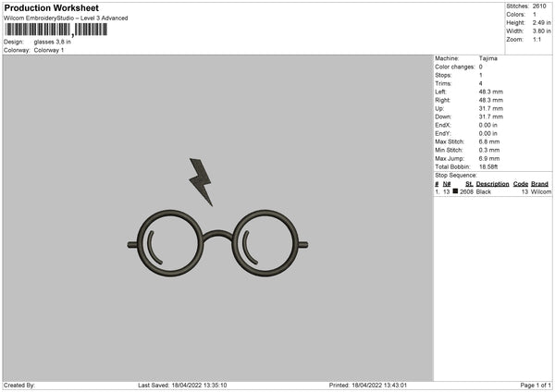Click the Code column header
555x392 pixels.
tap(521, 184)
